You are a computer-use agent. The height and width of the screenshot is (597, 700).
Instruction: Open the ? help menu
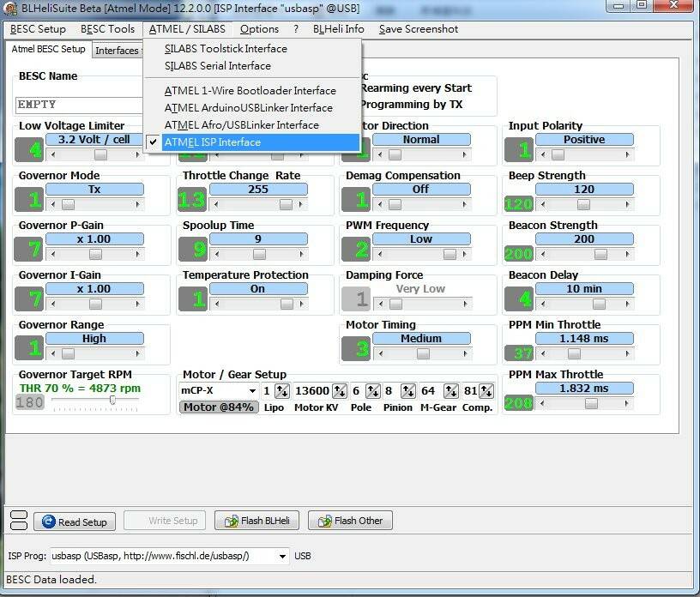point(296,29)
